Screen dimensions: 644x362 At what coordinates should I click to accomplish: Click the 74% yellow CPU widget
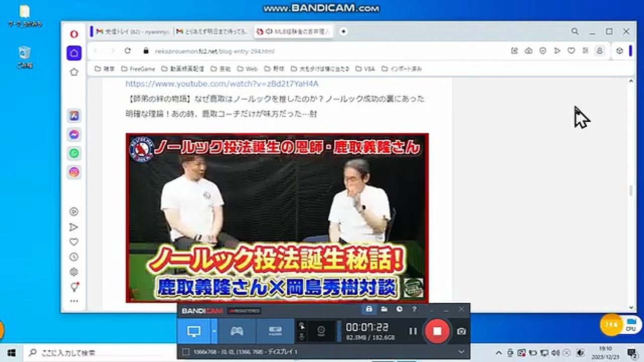[x=612, y=325]
